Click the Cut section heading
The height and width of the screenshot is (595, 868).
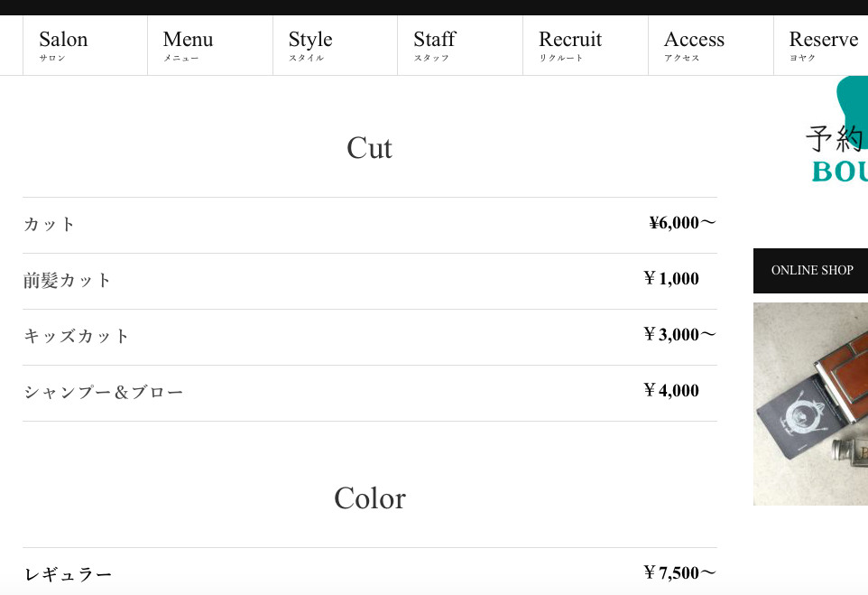369,148
